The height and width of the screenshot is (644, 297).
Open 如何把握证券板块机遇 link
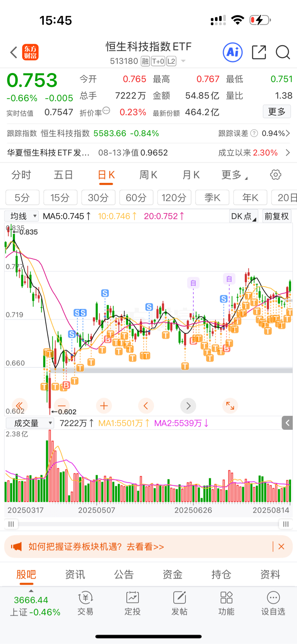96,547
